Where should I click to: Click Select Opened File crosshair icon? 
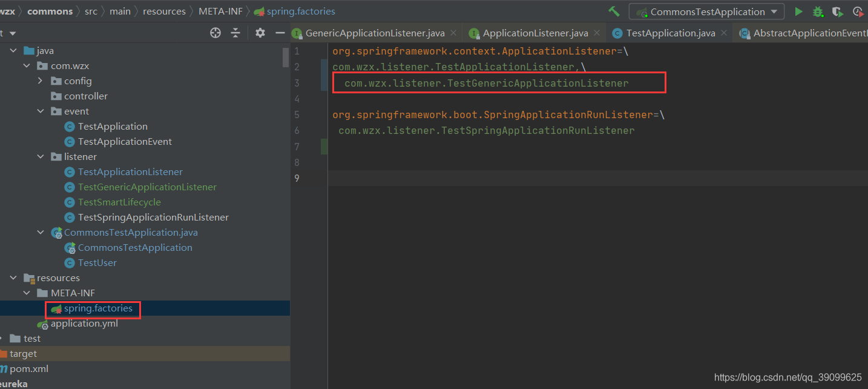click(215, 33)
